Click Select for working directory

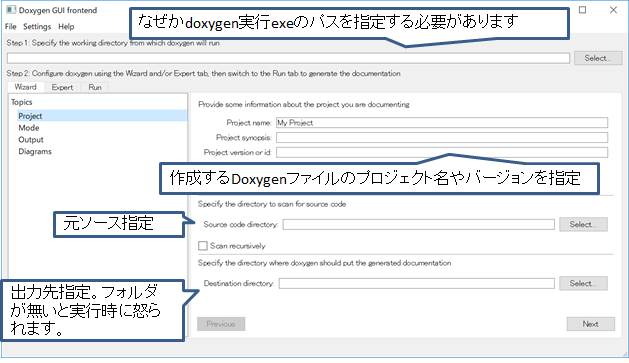point(598,58)
